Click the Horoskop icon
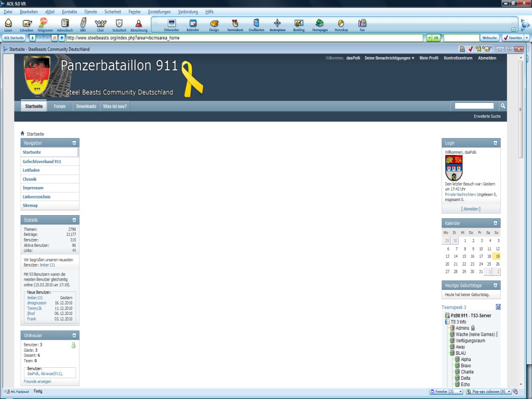 [341, 23]
